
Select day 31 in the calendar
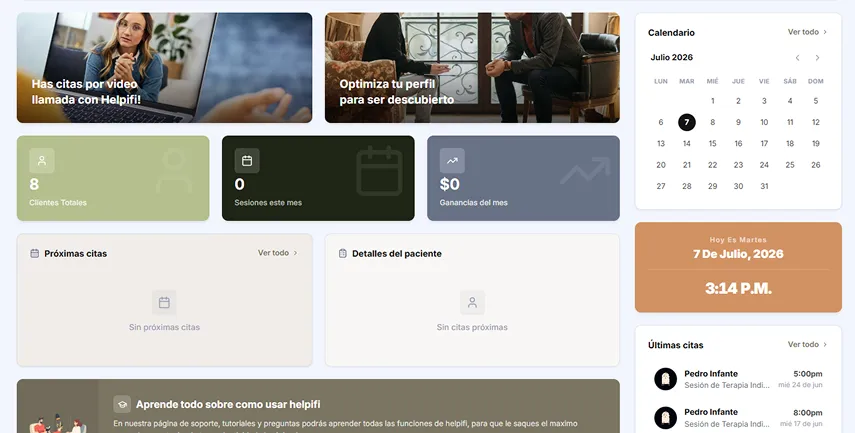(764, 186)
